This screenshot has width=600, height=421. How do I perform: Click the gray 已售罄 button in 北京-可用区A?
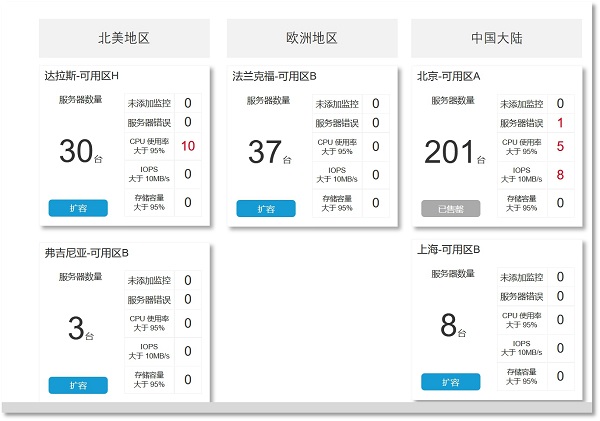pyautogui.click(x=450, y=208)
